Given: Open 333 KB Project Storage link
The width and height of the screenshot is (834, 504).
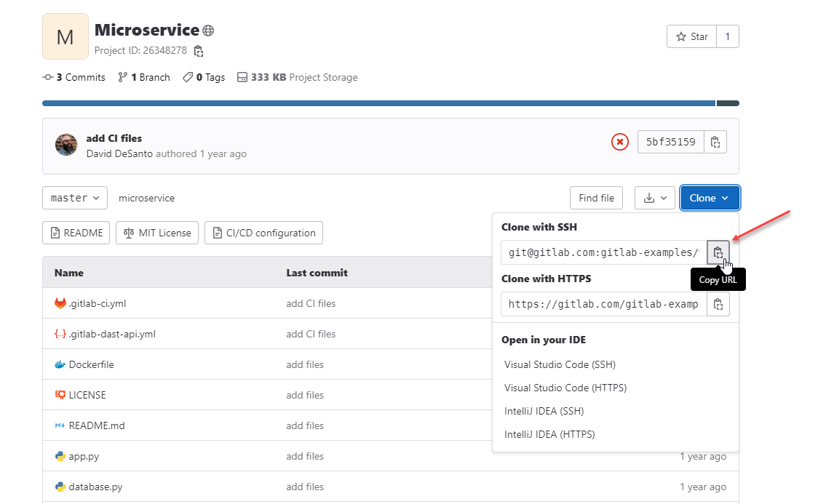Looking at the screenshot, I should click(x=298, y=78).
